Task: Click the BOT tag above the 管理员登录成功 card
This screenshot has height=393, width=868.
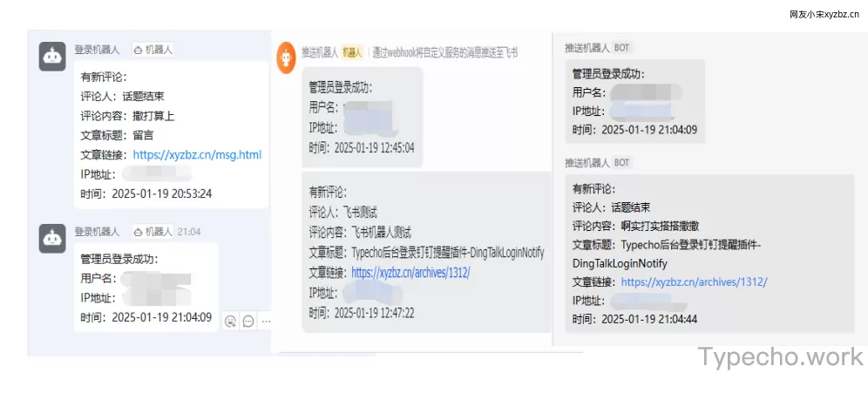Action: point(621,48)
